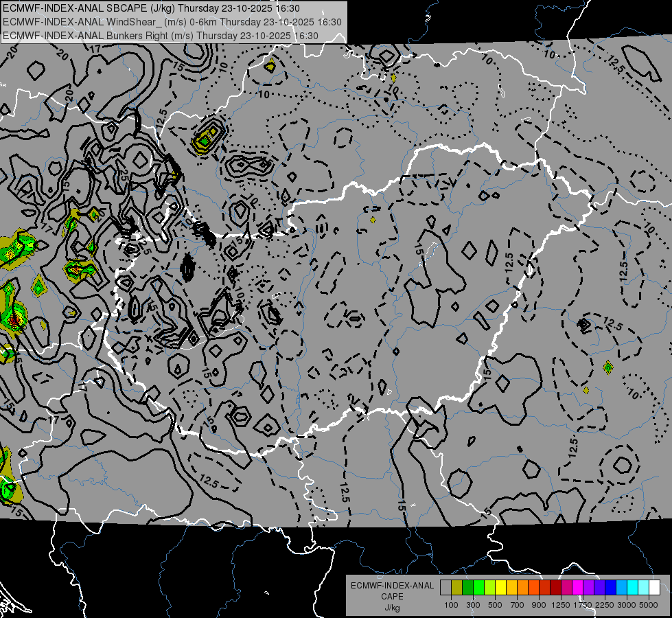Click the legend value 100
This screenshot has width=672, height=618.
451,605
